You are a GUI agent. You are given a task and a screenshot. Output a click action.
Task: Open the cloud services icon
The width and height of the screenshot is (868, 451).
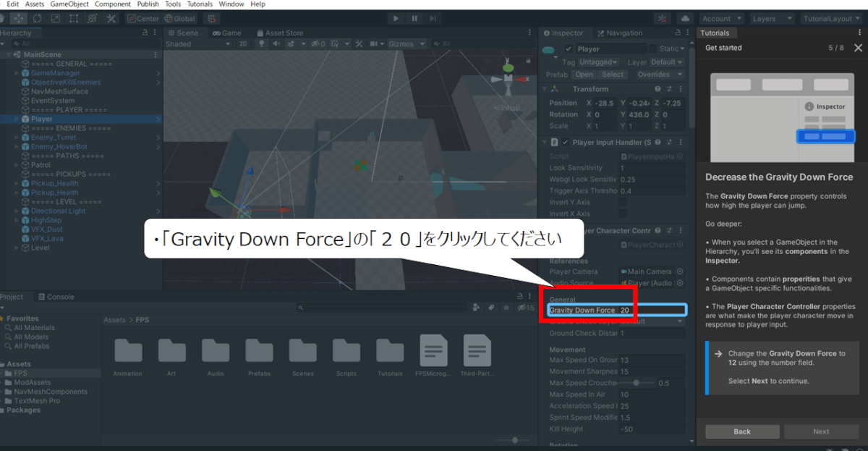point(685,18)
